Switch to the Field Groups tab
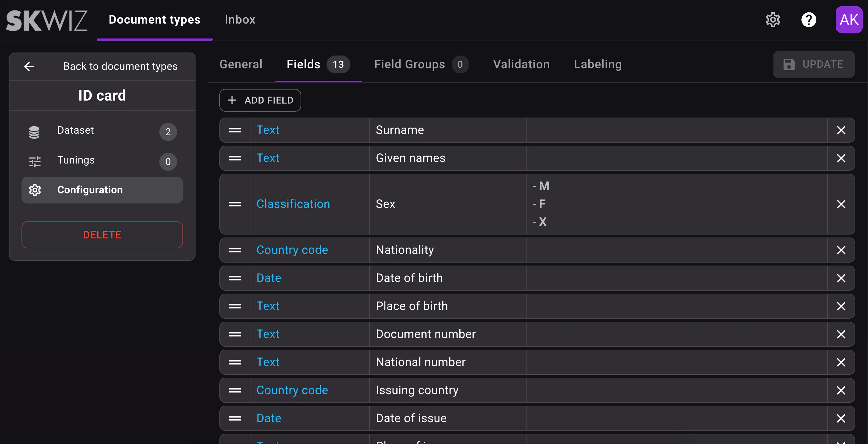 pos(410,64)
